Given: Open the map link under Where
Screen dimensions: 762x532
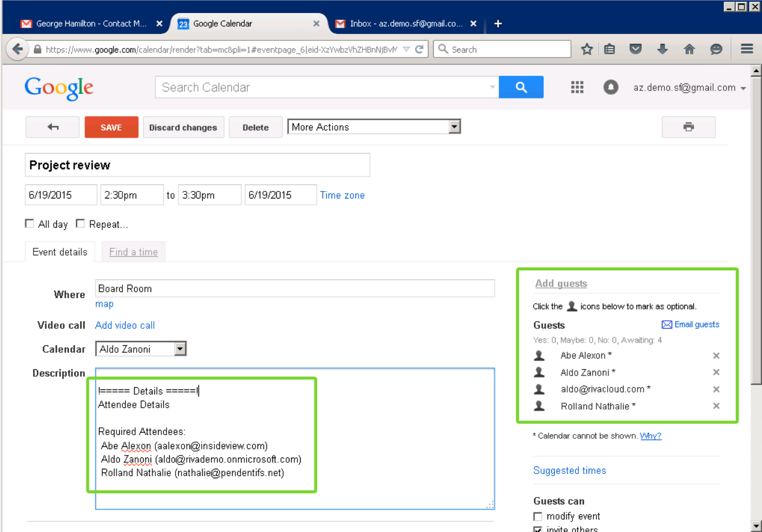Looking at the screenshot, I should (x=104, y=304).
